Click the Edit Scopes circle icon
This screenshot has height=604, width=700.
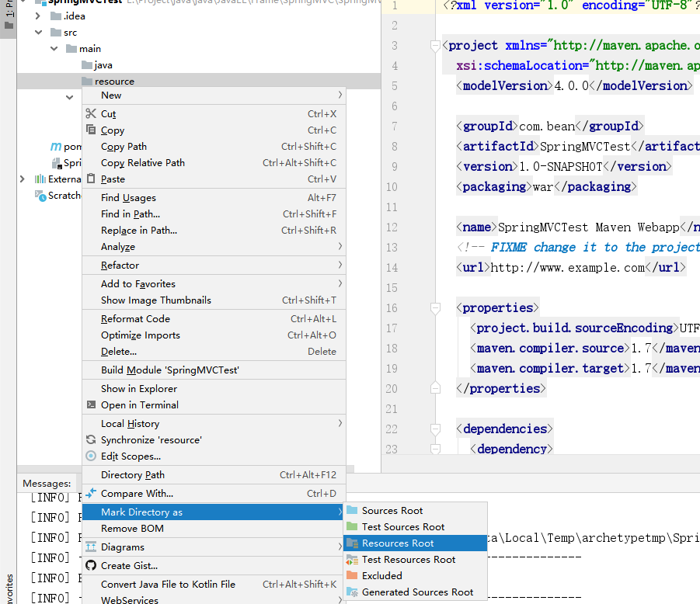(x=91, y=456)
